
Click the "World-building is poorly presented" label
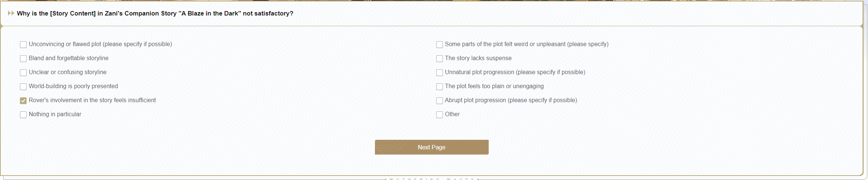73,86
